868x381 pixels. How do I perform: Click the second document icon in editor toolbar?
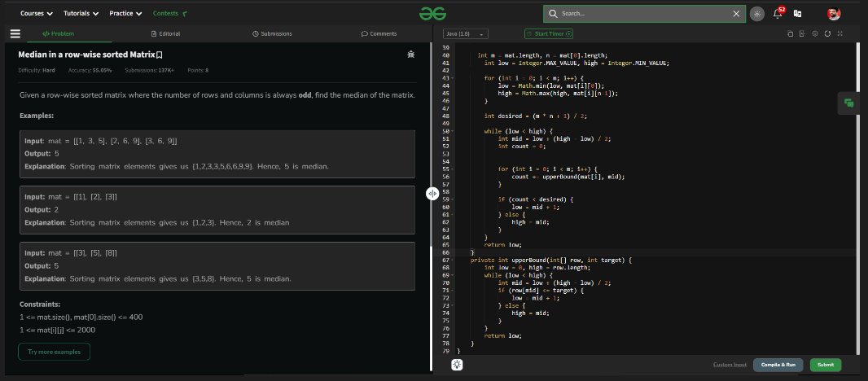point(802,33)
